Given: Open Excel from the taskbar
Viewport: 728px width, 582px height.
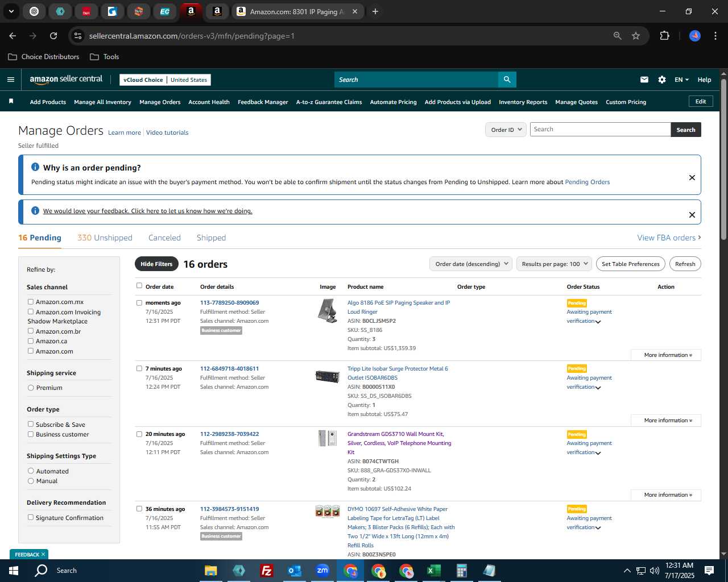Looking at the screenshot, I should pyautogui.click(x=433, y=571).
